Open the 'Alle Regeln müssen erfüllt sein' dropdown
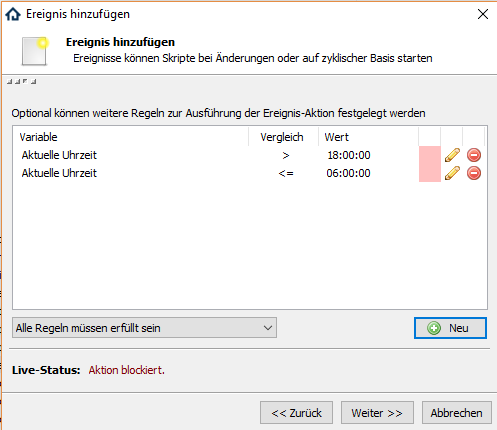The image size is (497, 430). (x=144, y=328)
